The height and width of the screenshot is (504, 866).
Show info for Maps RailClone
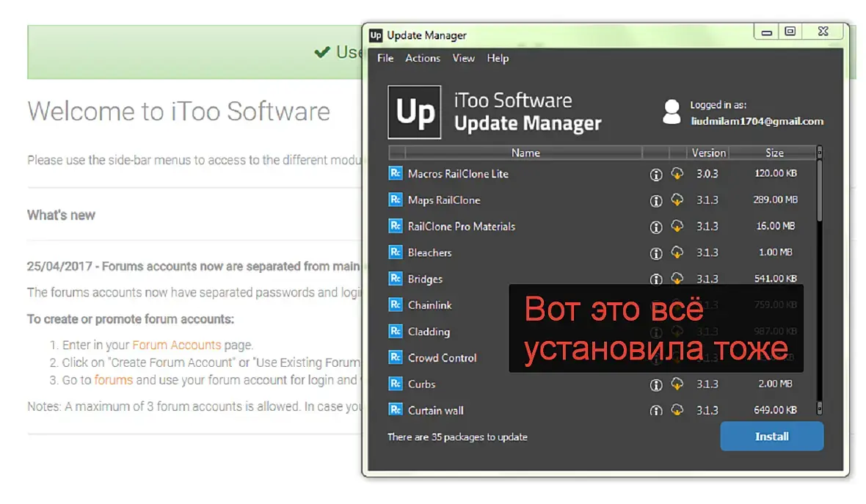(x=655, y=200)
